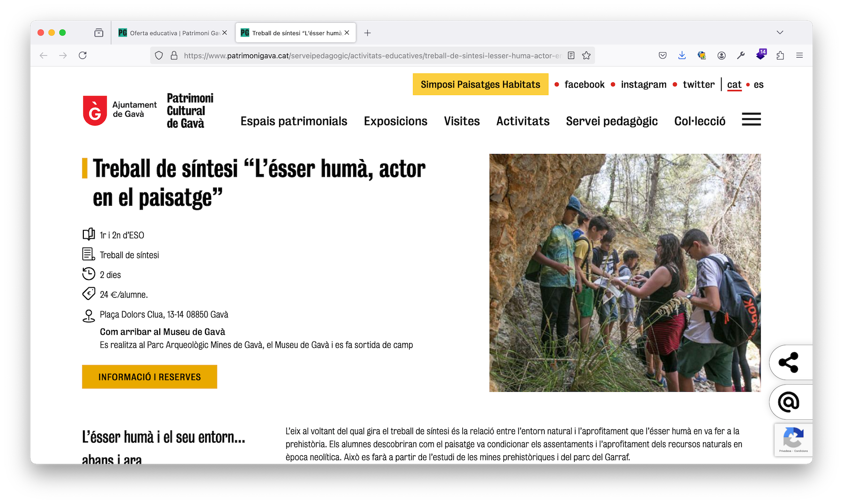Viewport: 843px width, 504px height.
Task: Open the Espais patrimonials menu
Action: (294, 121)
